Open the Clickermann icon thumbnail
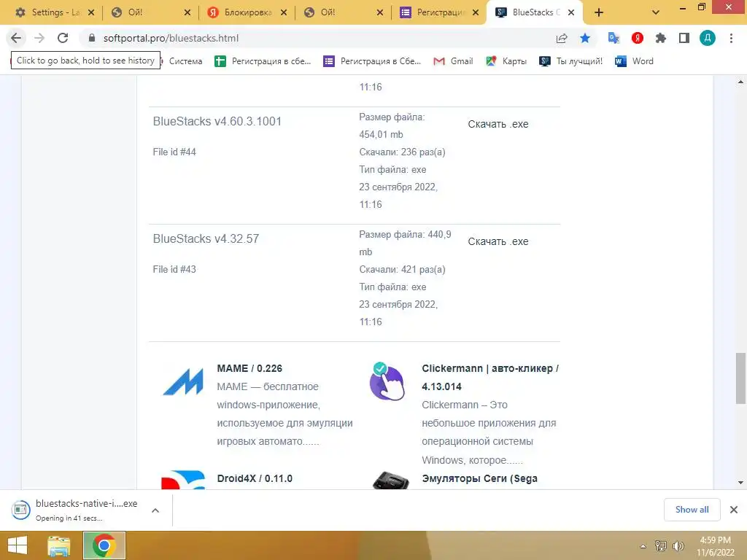The width and height of the screenshot is (747, 560). 387,381
